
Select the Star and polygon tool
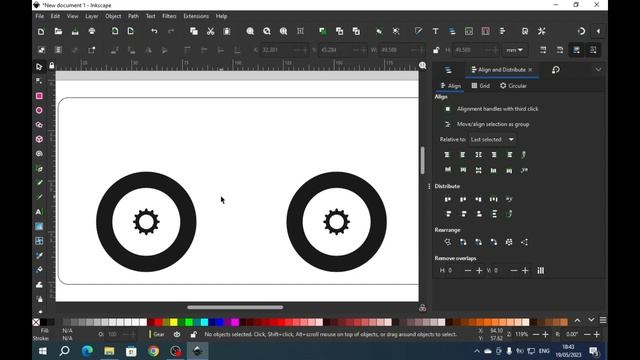click(x=39, y=125)
